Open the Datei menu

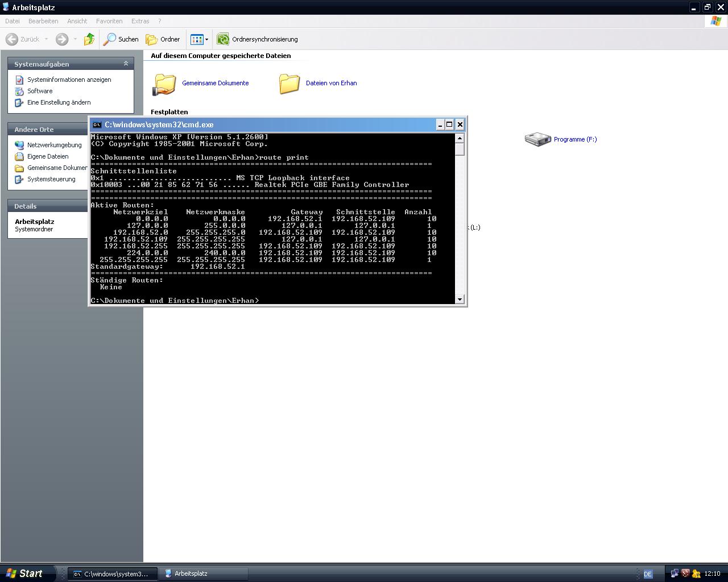13,21
